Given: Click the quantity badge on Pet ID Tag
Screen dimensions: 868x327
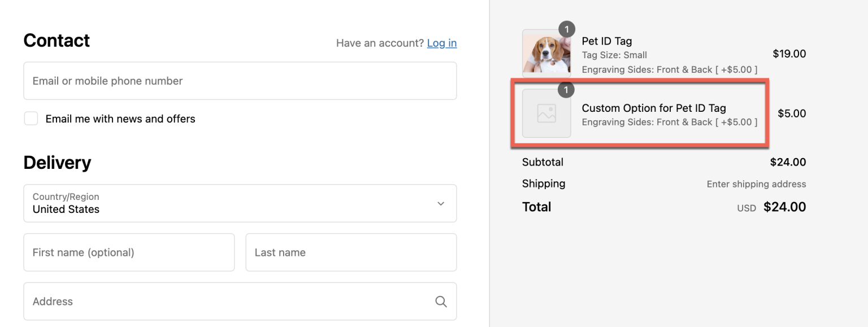Looking at the screenshot, I should click(x=566, y=29).
